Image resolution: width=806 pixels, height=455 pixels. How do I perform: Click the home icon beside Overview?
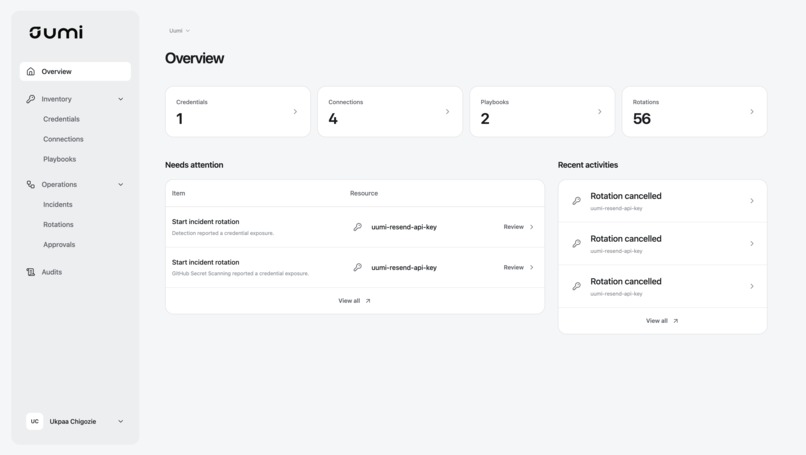coord(31,71)
